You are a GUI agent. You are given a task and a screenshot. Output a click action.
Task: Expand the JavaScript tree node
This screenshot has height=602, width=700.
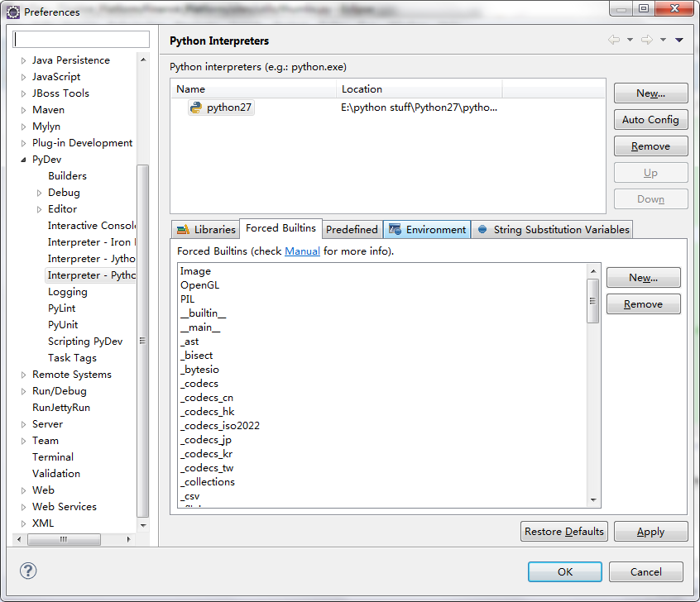pos(24,77)
